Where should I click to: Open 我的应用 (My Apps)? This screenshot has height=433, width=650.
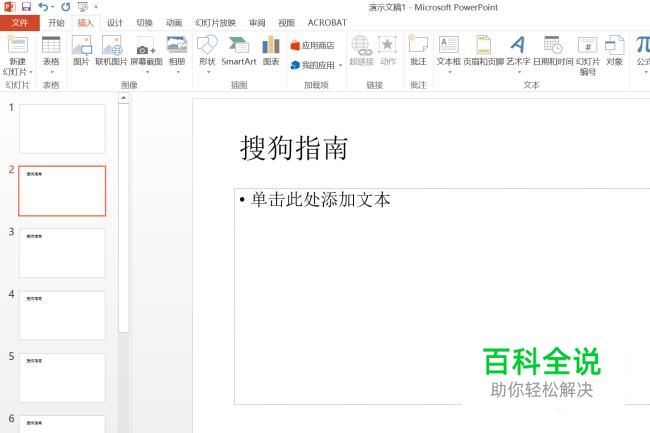point(313,65)
